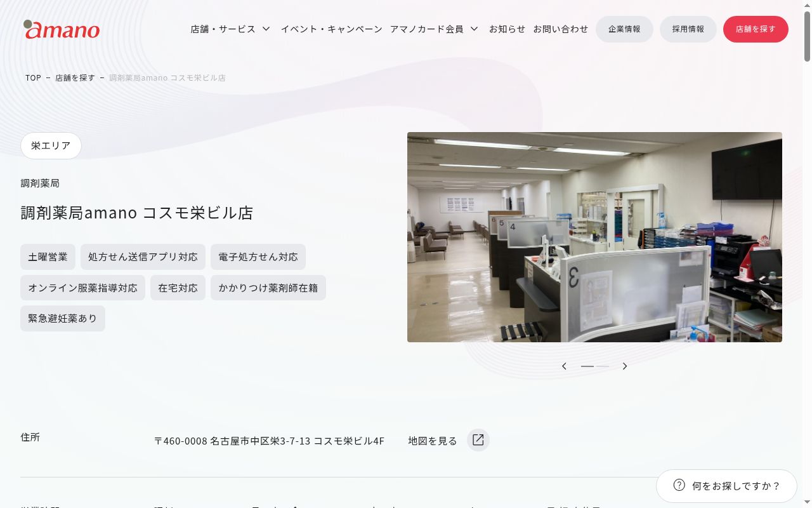Image resolution: width=812 pixels, height=508 pixels.
Task: Click the question mark help icon
Action: 679,485
